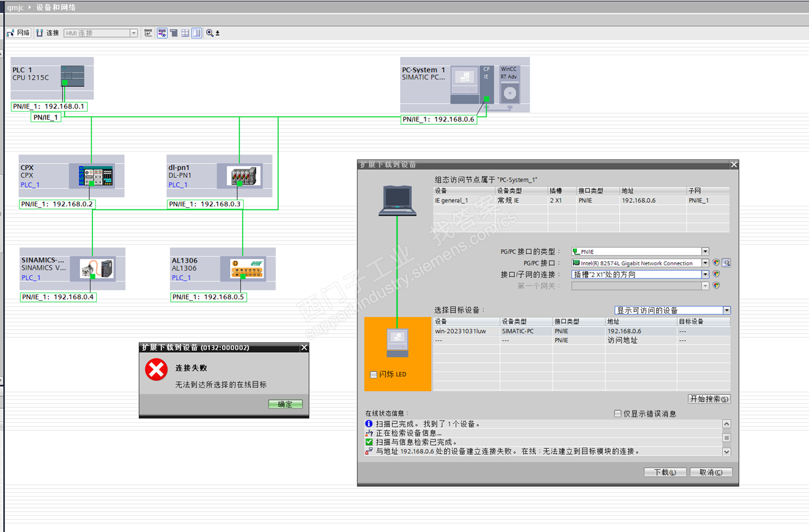Click CPX address label 192.168.0.2
This screenshot has height=532, width=809.
pos(57,204)
